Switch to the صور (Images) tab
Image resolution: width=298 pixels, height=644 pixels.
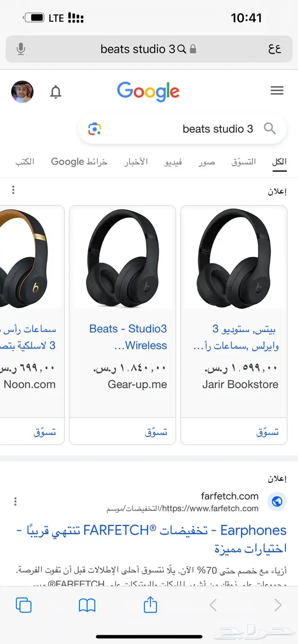(x=206, y=162)
